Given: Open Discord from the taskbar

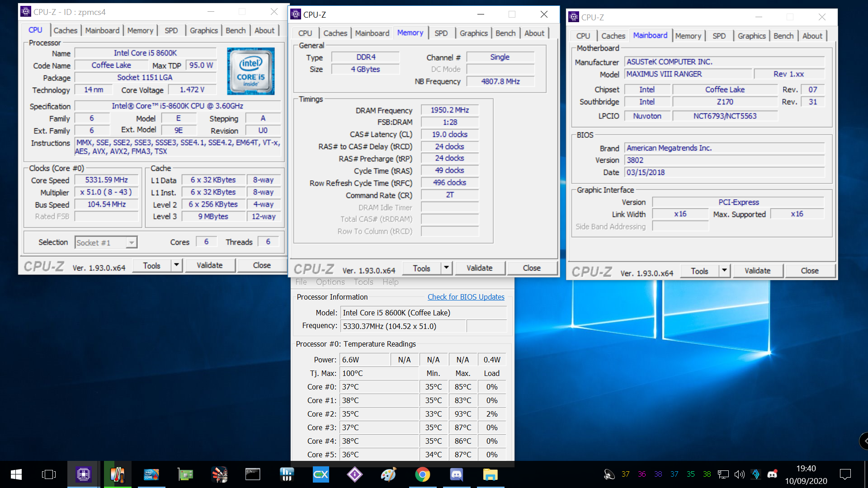Looking at the screenshot, I should click(x=457, y=474).
